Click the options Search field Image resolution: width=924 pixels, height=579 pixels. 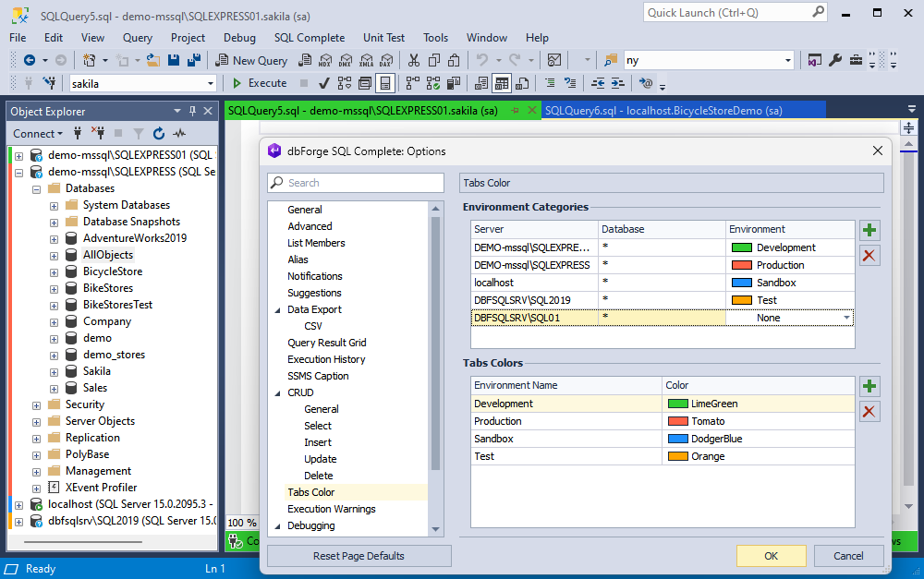click(356, 183)
